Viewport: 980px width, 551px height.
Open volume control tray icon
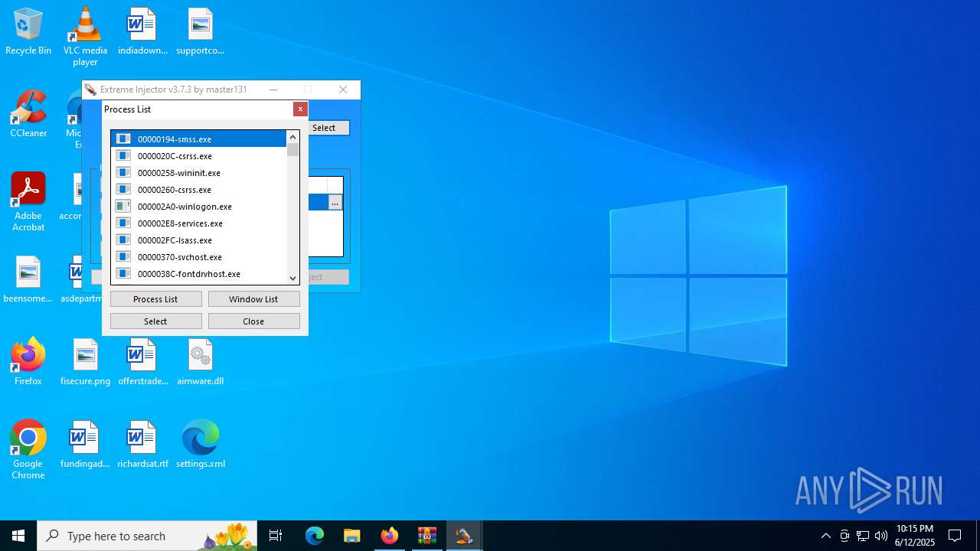click(880, 536)
